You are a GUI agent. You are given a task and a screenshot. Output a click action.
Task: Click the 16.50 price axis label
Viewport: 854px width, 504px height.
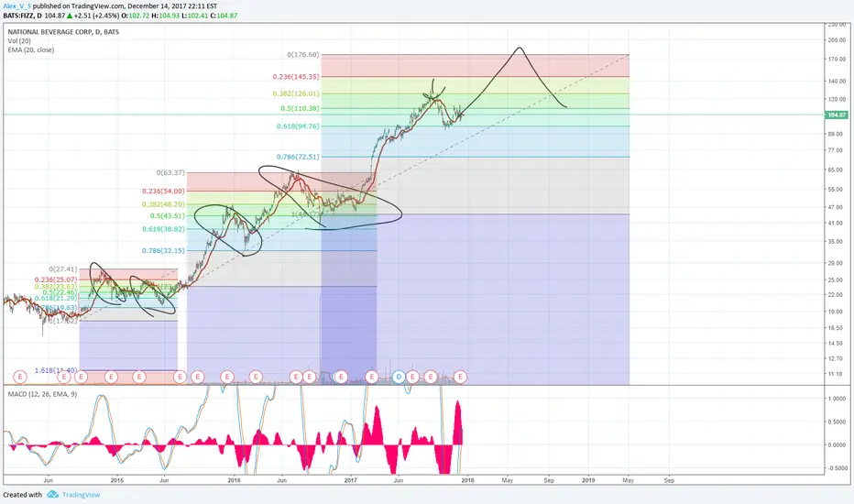[x=835, y=328]
